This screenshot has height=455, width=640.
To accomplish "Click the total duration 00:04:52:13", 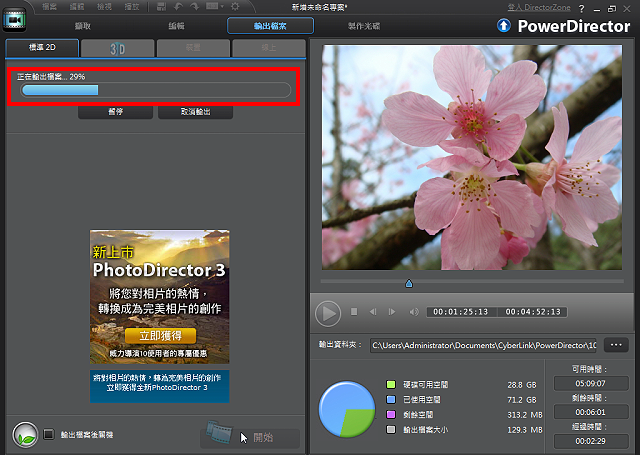I will (533, 312).
